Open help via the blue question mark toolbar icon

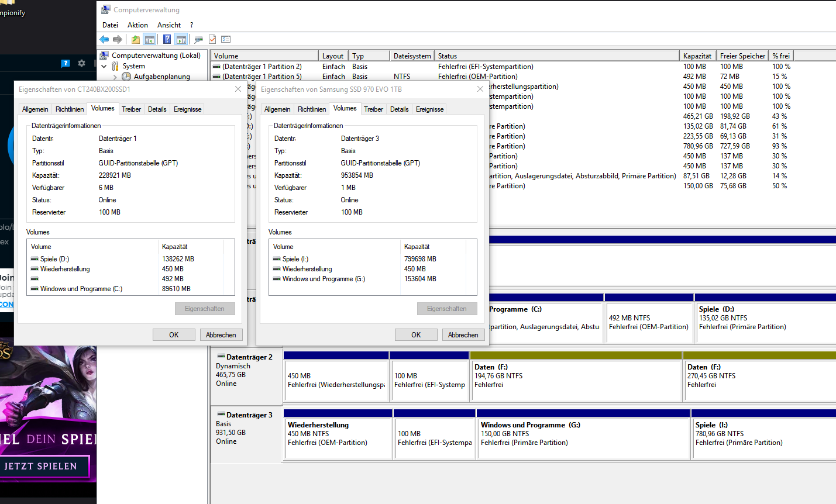167,39
